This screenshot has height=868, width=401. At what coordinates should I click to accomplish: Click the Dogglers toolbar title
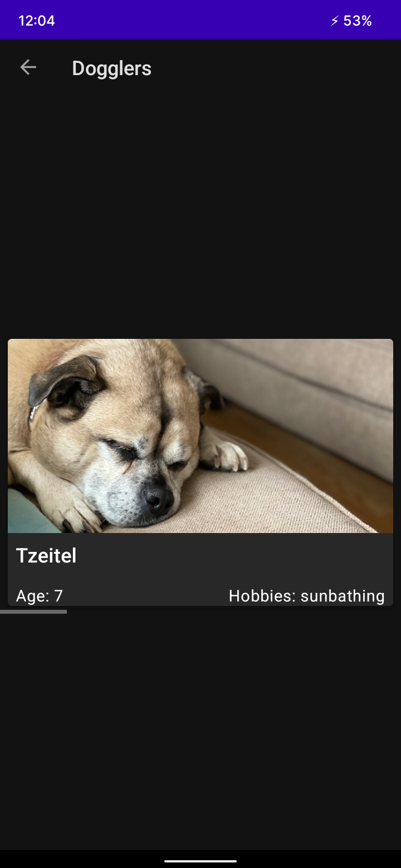pyautogui.click(x=111, y=68)
